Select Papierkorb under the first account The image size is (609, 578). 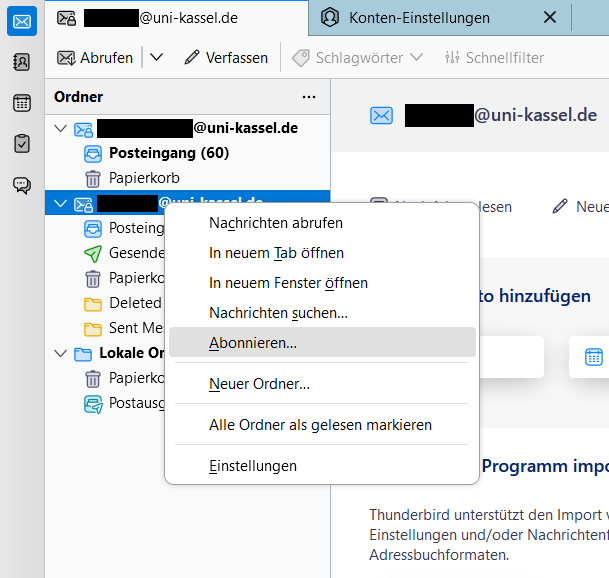click(x=187, y=178)
